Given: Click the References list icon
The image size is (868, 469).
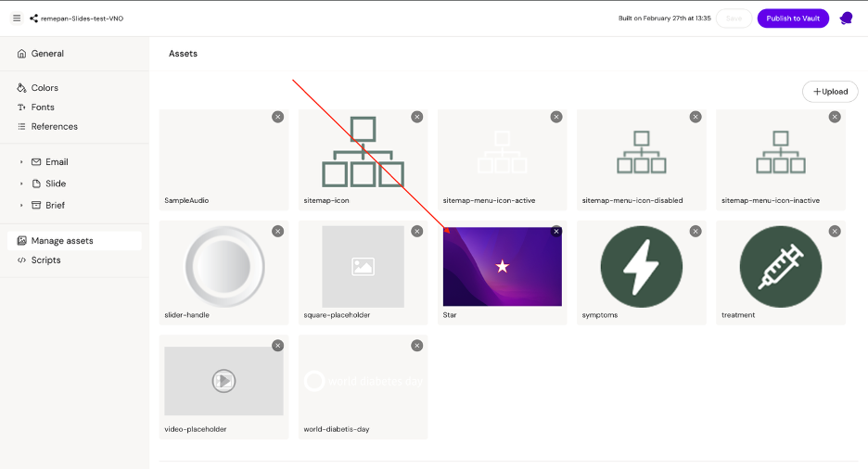Looking at the screenshot, I should click(21, 127).
